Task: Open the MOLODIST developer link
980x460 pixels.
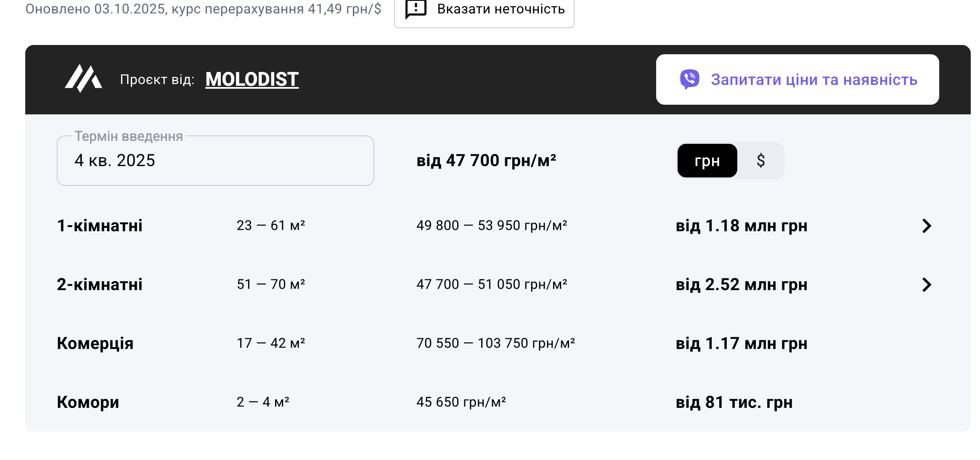Action: (252, 79)
